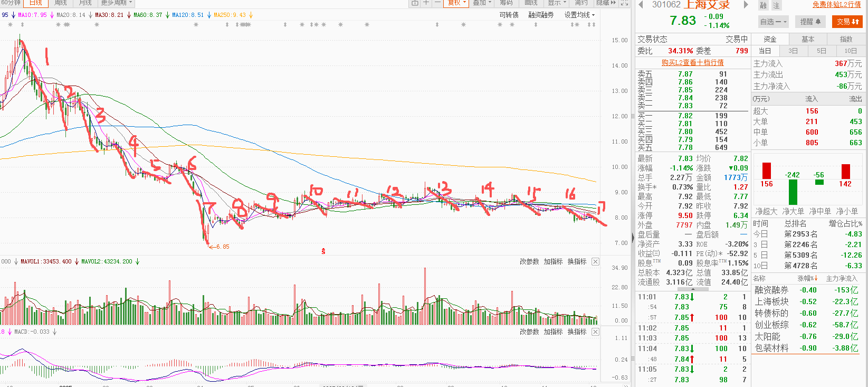The height and width of the screenshot is (387, 868).
Task: Open the 购买L2查看十档行情 link
Action: click(x=693, y=62)
